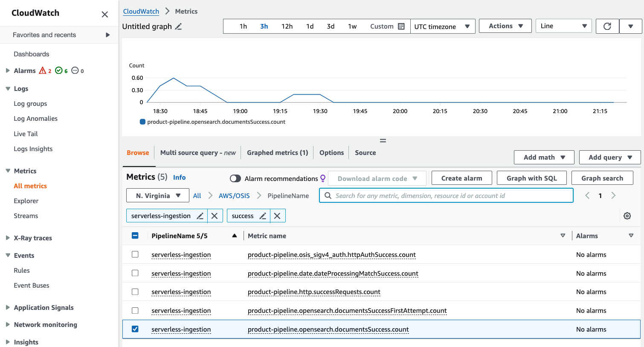Open the Line graph type dropdown
Image resolution: width=644 pixels, height=347 pixels.
pos(563,26)
